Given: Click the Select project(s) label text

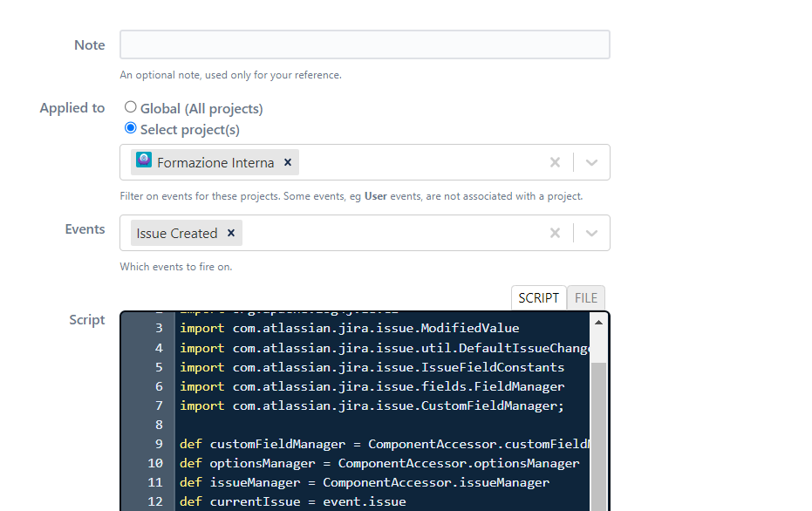Looking at the screenshot, I should click(189, 129).
